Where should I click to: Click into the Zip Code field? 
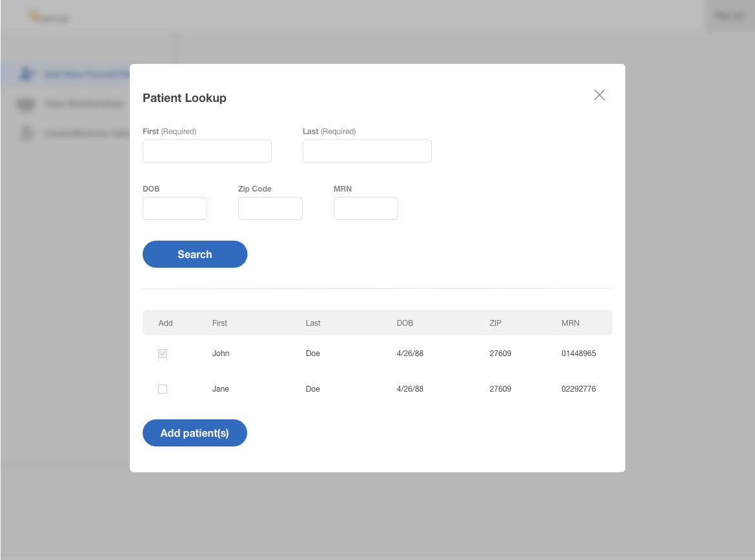point(270,208)
